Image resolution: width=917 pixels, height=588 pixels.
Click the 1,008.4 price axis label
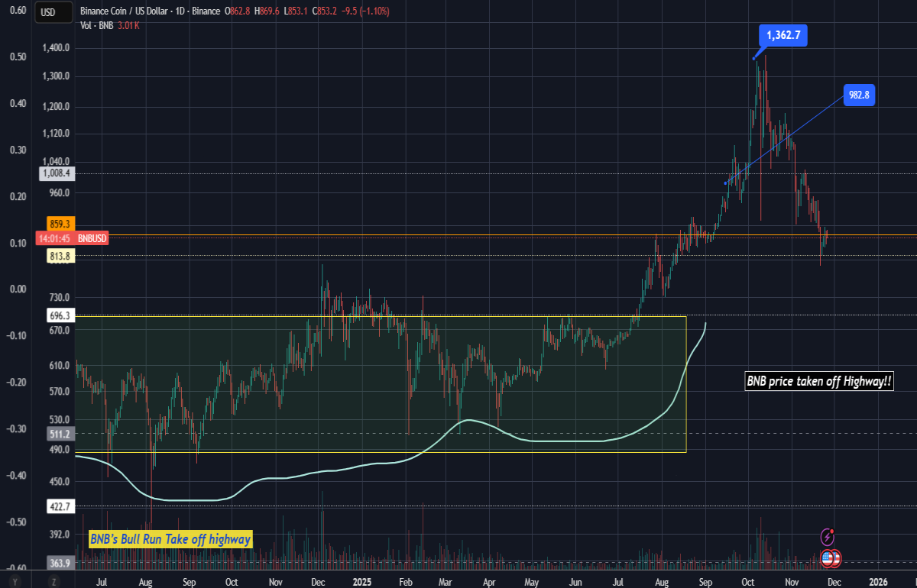[57, 174]
